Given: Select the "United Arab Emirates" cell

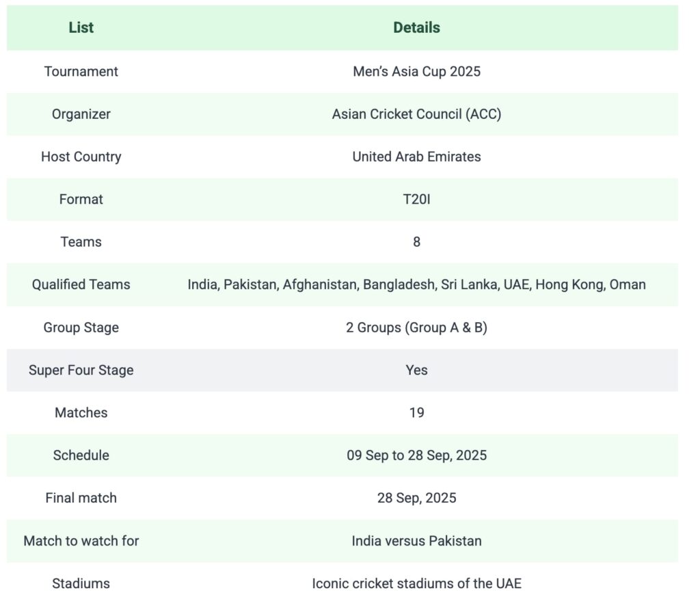Looking at the screenshot, I should point(416,157).
